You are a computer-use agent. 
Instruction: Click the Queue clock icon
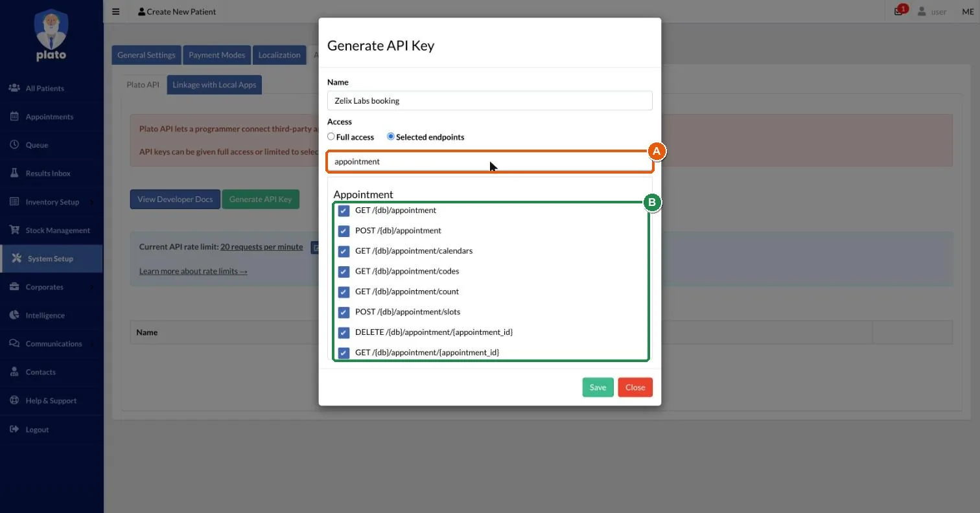tap(14, 145)
